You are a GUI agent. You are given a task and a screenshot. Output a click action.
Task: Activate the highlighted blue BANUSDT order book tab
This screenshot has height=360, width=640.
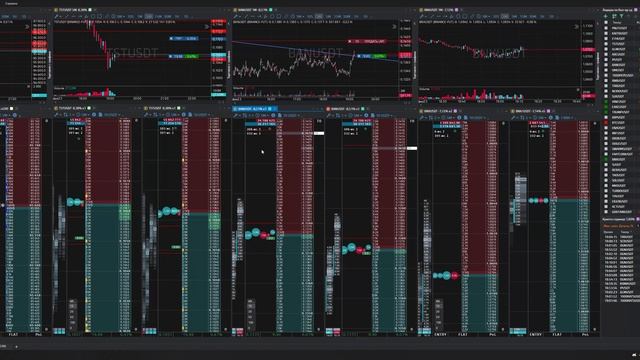pyautogui.click(x=254, y=109)
